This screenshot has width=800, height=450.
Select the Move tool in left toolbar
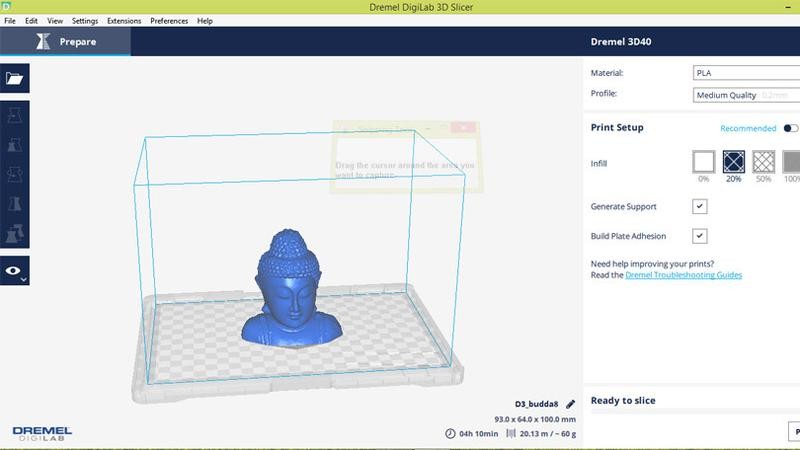(15, 117)
